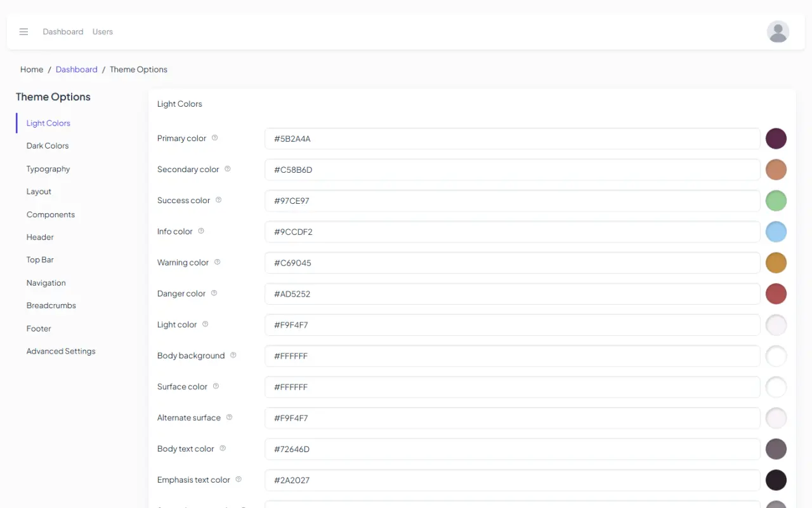The width and height of the screenshot is (812, 508).
Task: Open the Body text color swatch
Action: tap(776, 449)
